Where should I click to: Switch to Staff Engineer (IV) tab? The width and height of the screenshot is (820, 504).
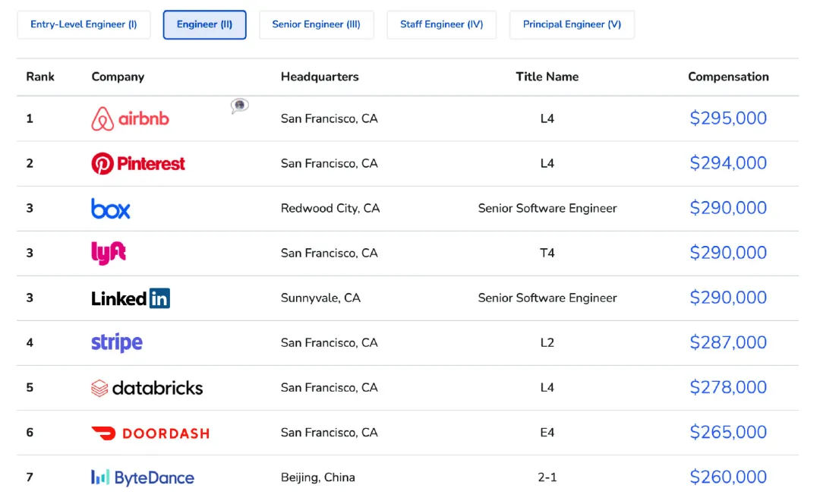[441, 24]
